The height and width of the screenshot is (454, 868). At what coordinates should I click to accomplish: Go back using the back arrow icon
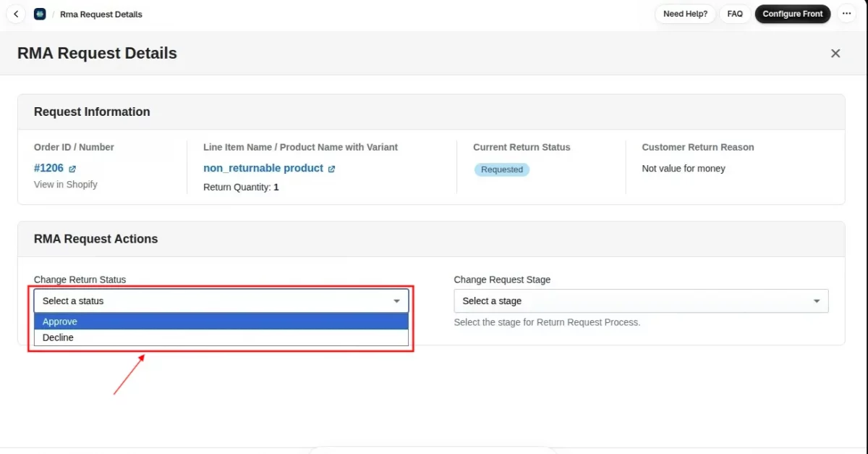pos(16,14)
